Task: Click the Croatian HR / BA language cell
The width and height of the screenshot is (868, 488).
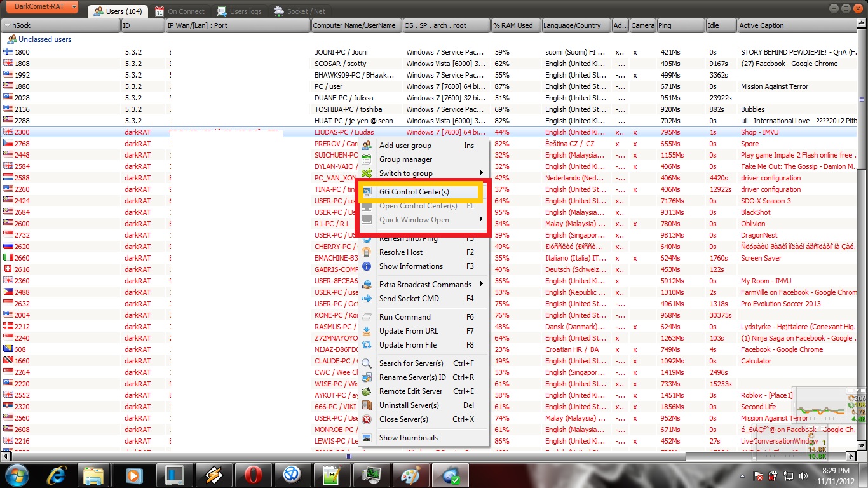Action: (x=572, y=349)
